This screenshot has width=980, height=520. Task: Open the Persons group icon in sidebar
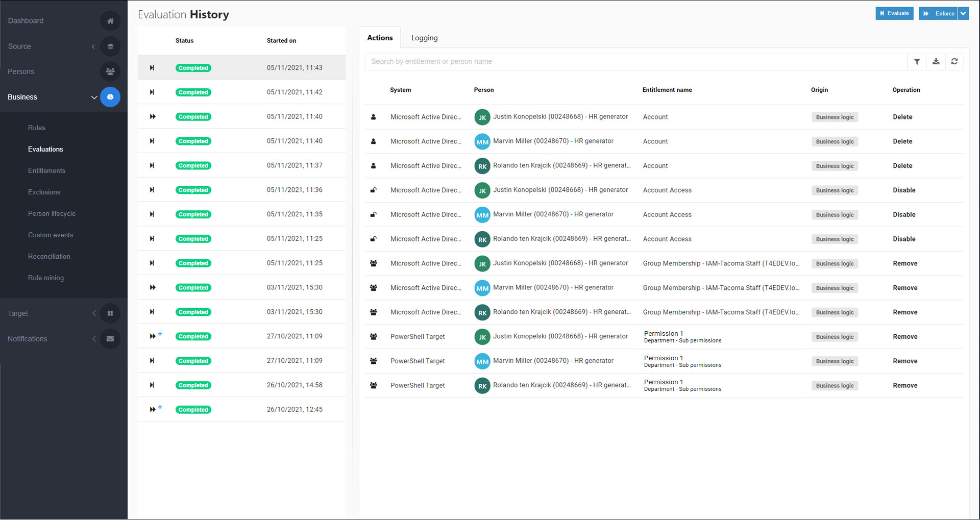[110, 71]
